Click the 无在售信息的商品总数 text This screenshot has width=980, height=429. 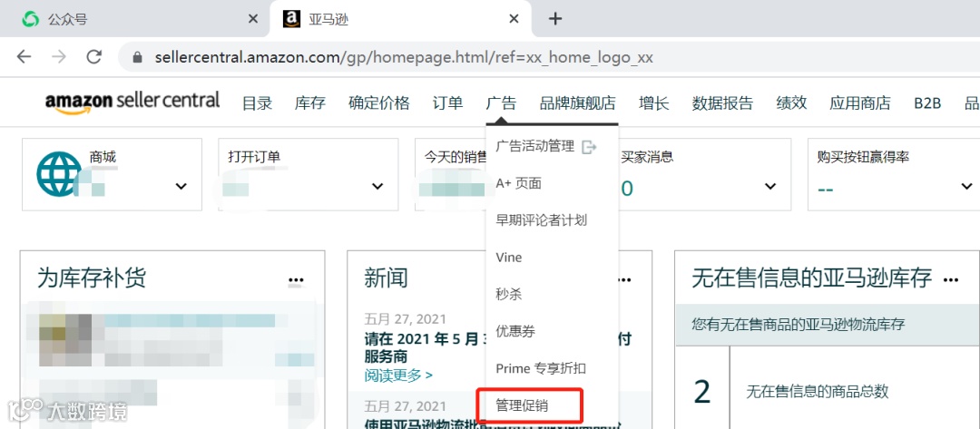pyautogui.click(x=818, y=392)
